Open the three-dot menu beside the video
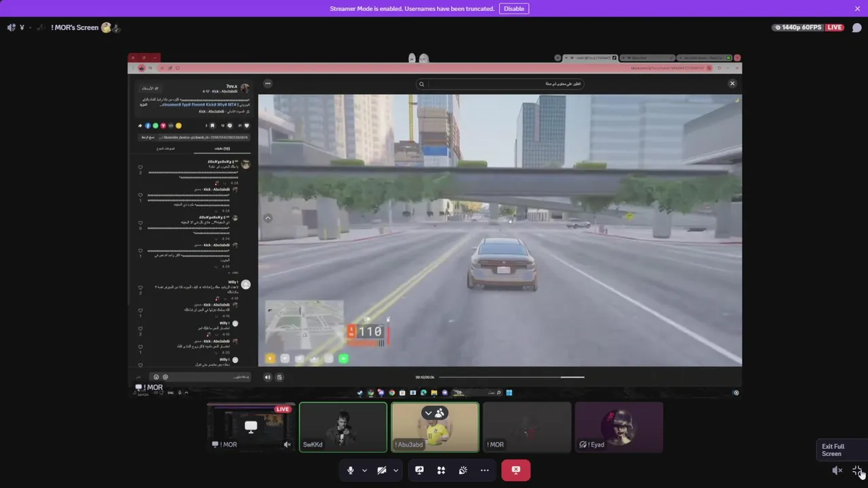 pyautogui.click(x=268, y=83)
